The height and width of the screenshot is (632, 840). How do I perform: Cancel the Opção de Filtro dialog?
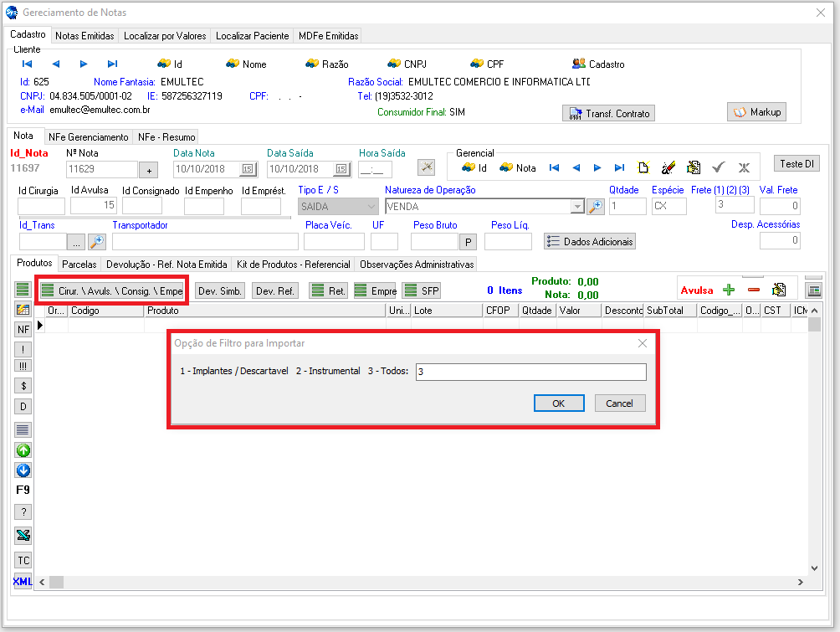pos(620,403)
